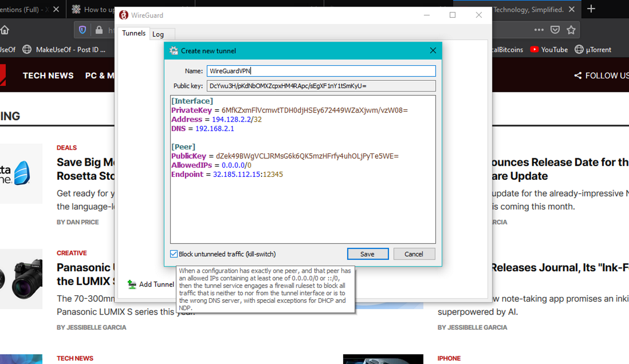Open TECH NEWS in site navigation

[x=48, y=76]
